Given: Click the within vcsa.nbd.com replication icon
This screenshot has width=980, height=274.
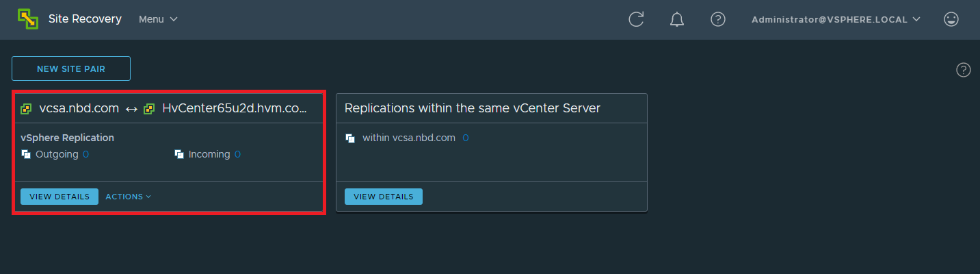Looking at the screenshot, I should (350, 138).
